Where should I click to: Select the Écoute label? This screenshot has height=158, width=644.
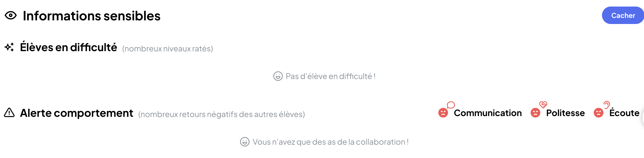(x=624, y=113)
